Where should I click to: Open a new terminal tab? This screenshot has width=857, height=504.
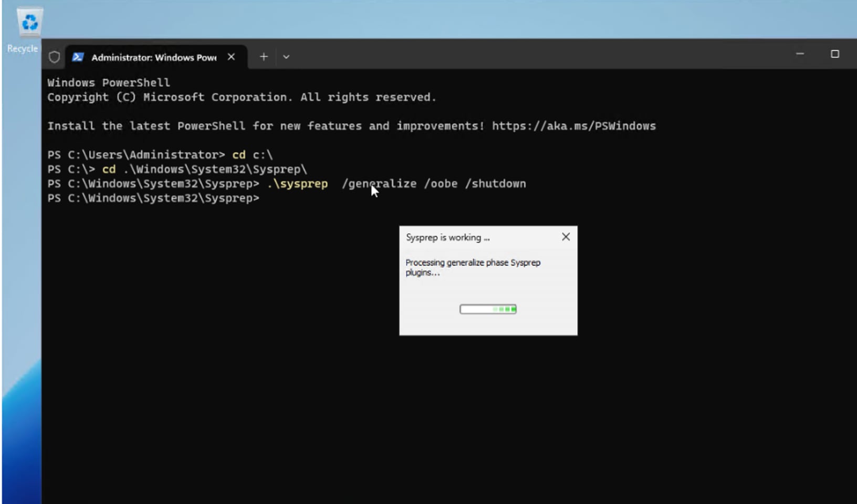click(264, 57)
